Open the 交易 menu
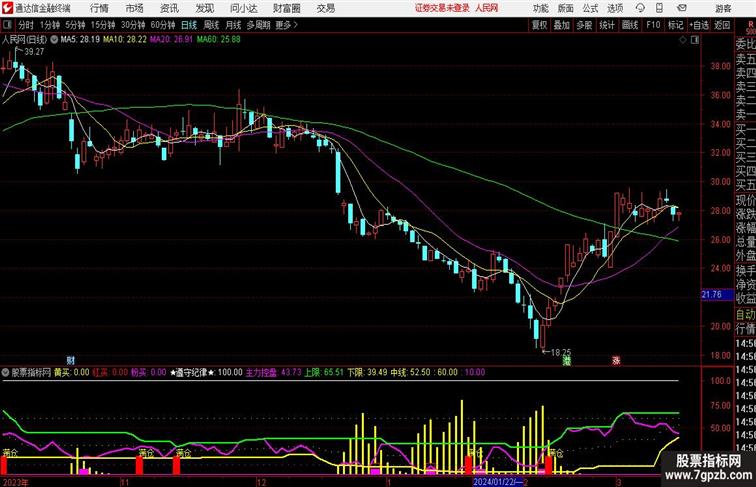756x487 pixels. point(325,8)
